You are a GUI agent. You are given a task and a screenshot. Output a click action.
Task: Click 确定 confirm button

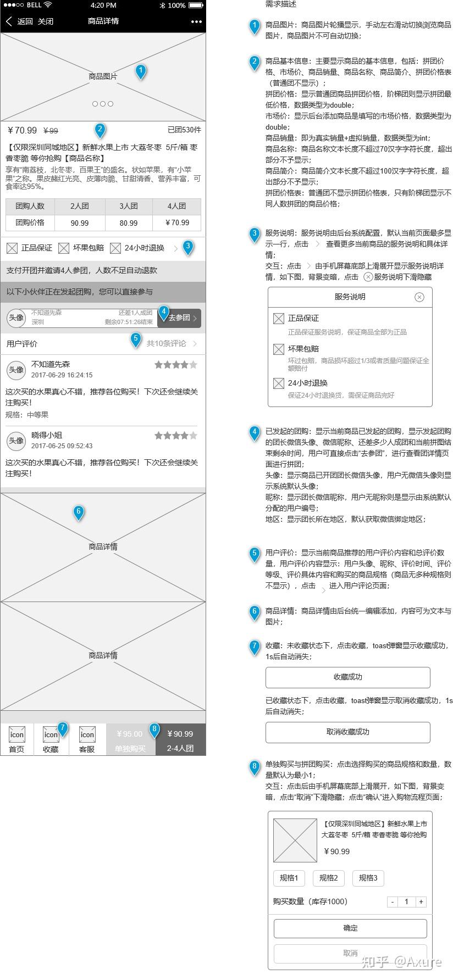coord(350,928)
